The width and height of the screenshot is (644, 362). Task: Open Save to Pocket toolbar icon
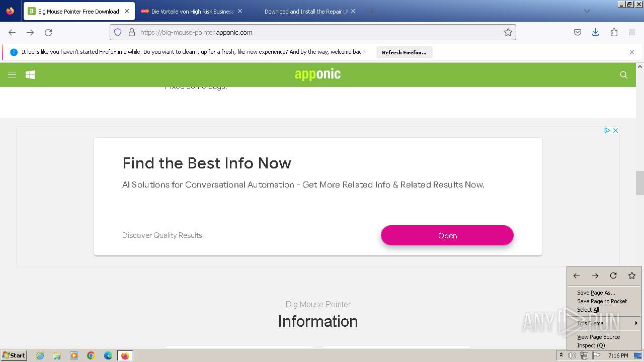click(578, 32)
